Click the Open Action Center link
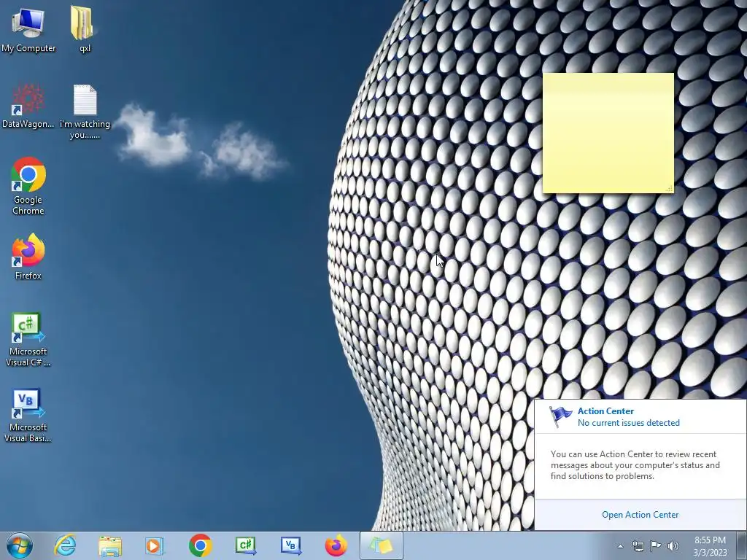Image resolution: width=747 pixels, height=560 pixels. pos(640,515)
